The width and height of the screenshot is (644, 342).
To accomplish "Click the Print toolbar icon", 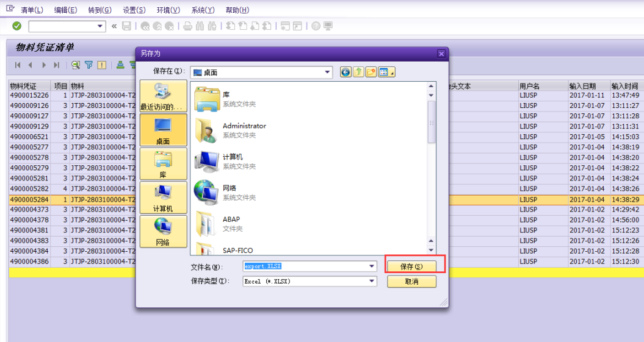I will 187,26.
